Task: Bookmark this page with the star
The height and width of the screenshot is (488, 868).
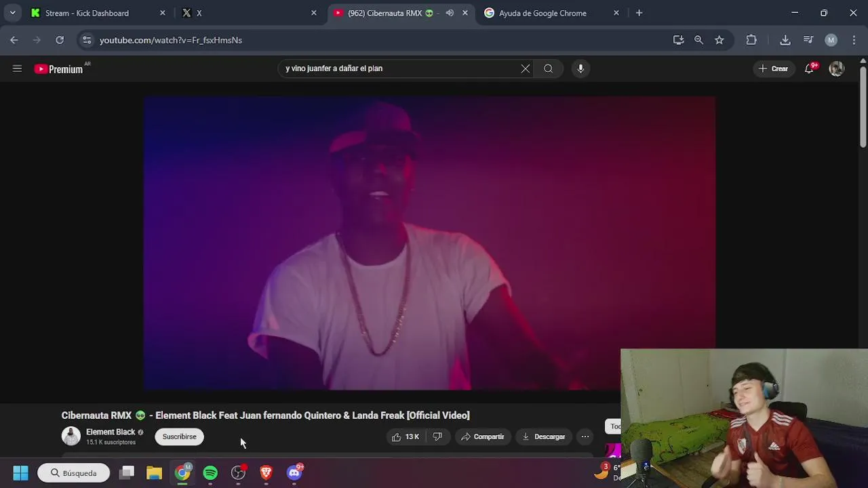Action: 719,40
